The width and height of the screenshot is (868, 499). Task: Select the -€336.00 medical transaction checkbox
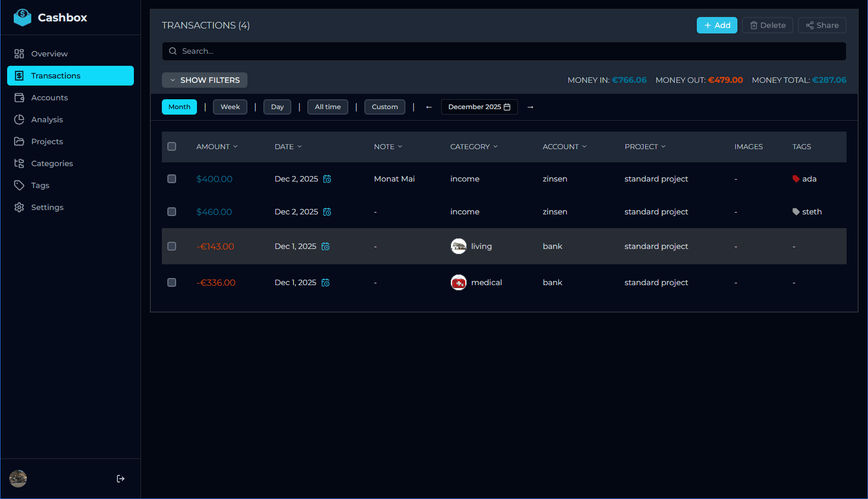click(172, 282)
